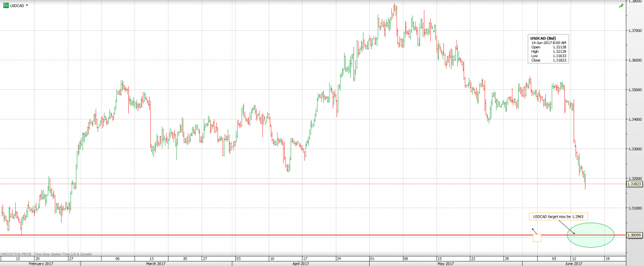
Task: Click the USDCAD (Bid) OHLC info box
Action: [550, 48]
